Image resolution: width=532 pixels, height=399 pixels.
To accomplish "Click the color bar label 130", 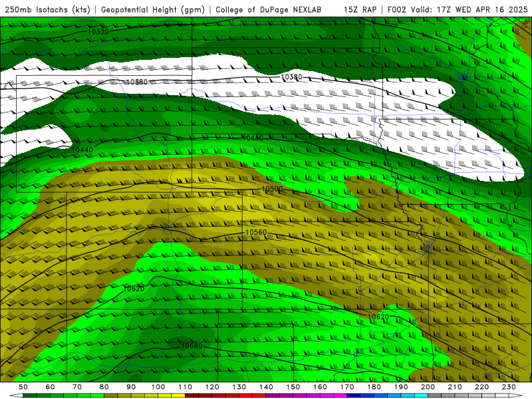I will [x=239, y=387].
